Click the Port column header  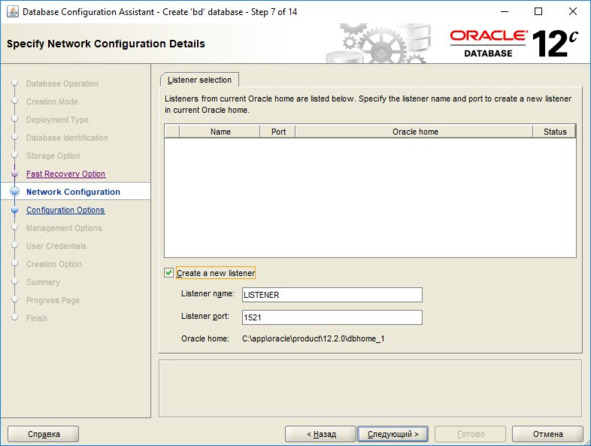278,132
